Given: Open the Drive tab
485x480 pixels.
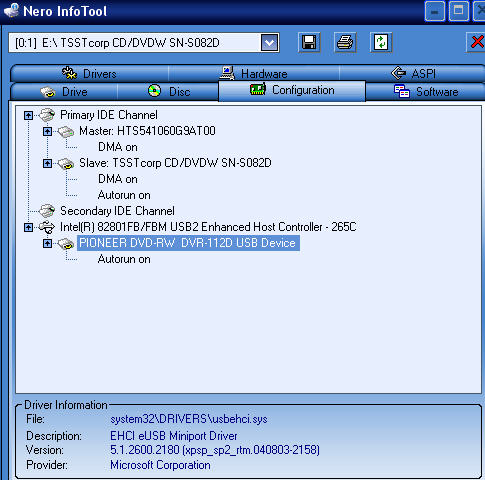Looking at the screenshot, I should point(64,92).
